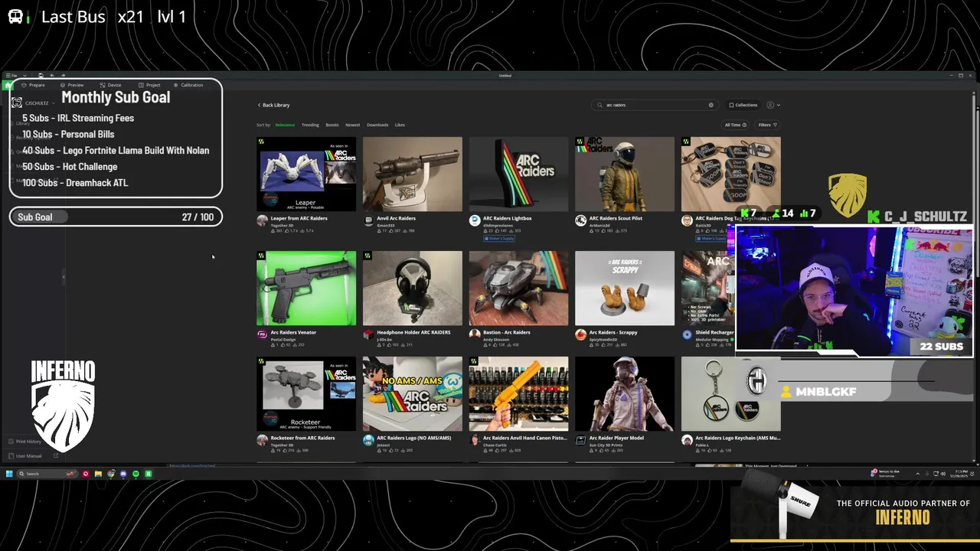Click creator avatar under Player Model card
Image resolution: width=980 pixels, height=551 pixels.
click(581, 440)
